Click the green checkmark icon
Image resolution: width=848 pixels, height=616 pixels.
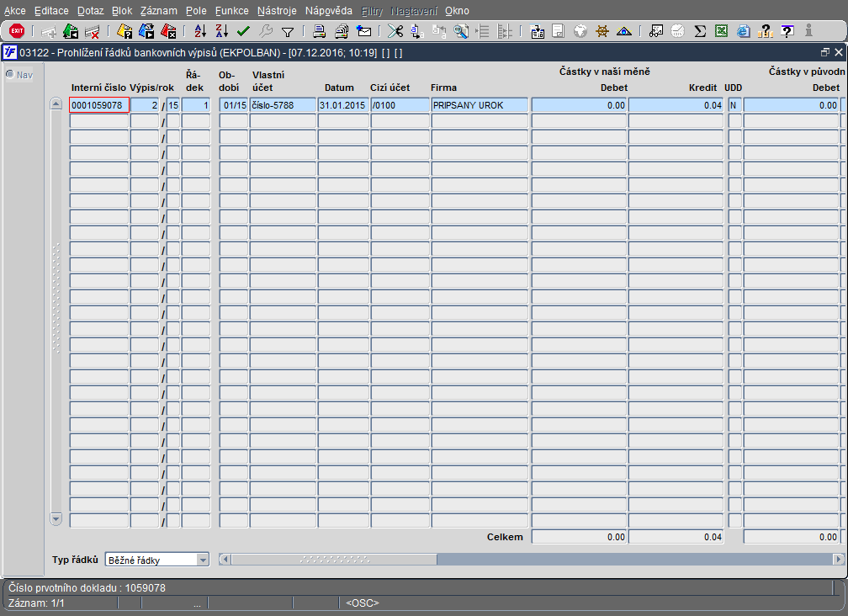tap(243, 31)
